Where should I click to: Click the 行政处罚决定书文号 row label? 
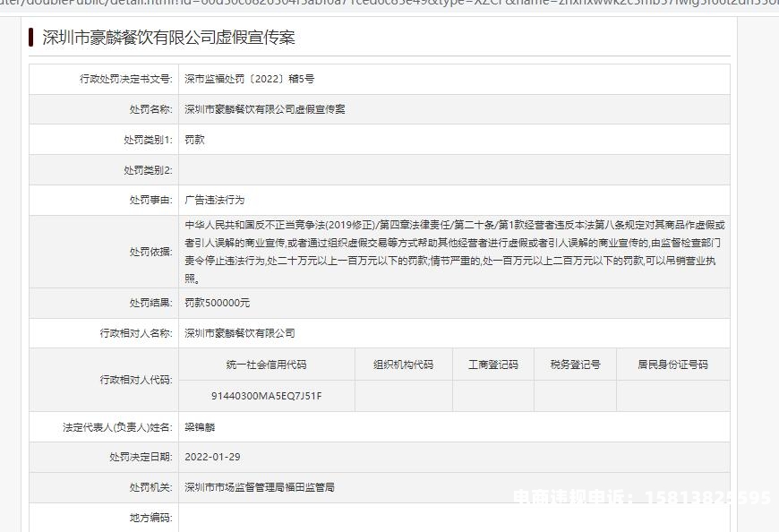tap(125, 79)
